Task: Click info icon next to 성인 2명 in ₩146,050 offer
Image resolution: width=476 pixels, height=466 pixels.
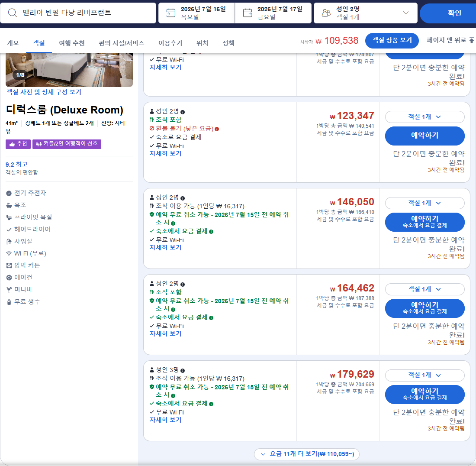Action: pyautogui.click(x=183, y=198)
